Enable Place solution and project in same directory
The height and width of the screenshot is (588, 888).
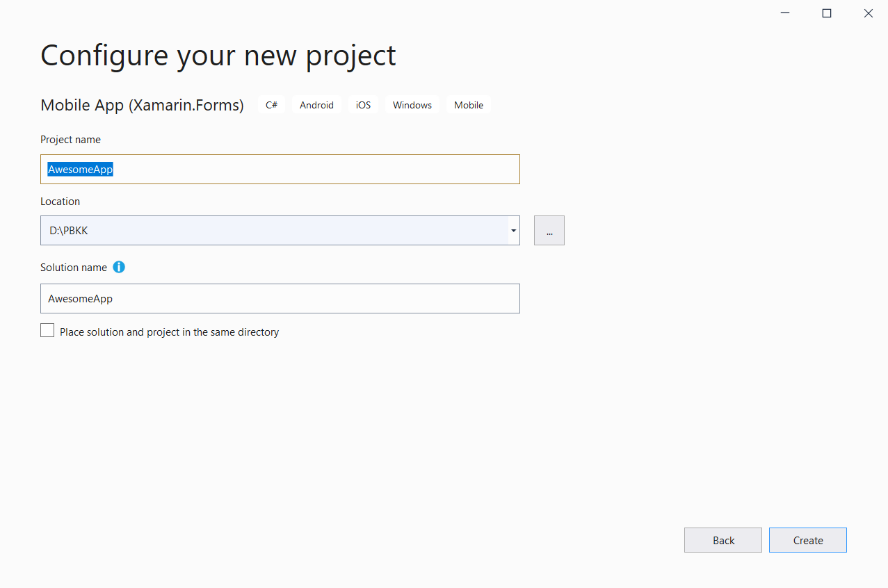coord(47,331)
